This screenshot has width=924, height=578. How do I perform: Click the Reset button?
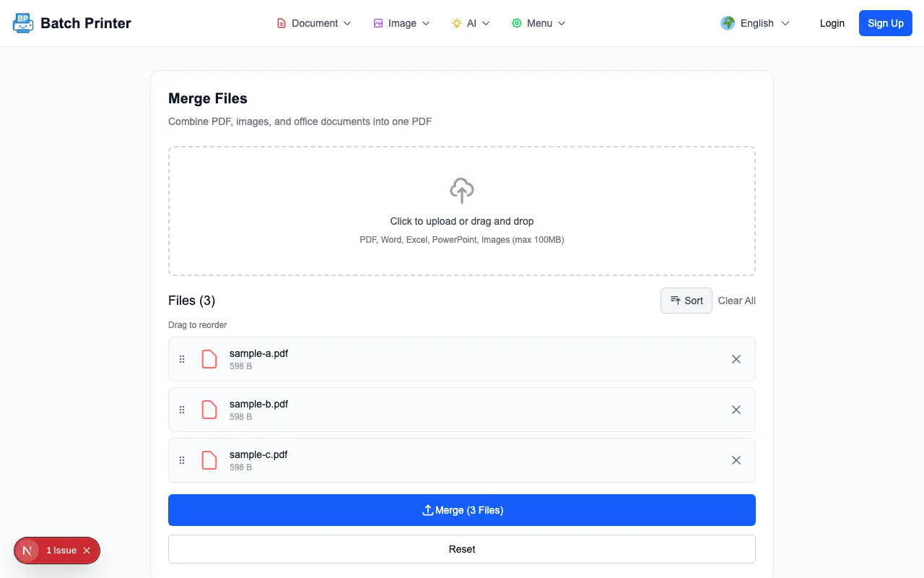tap(462, 549)
